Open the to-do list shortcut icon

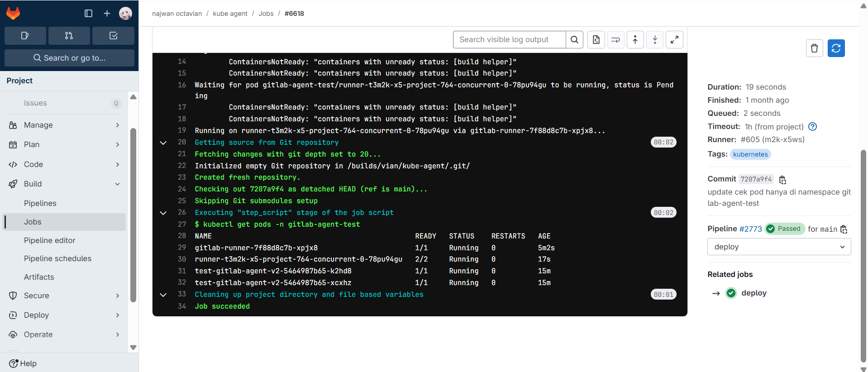(113, 36)
